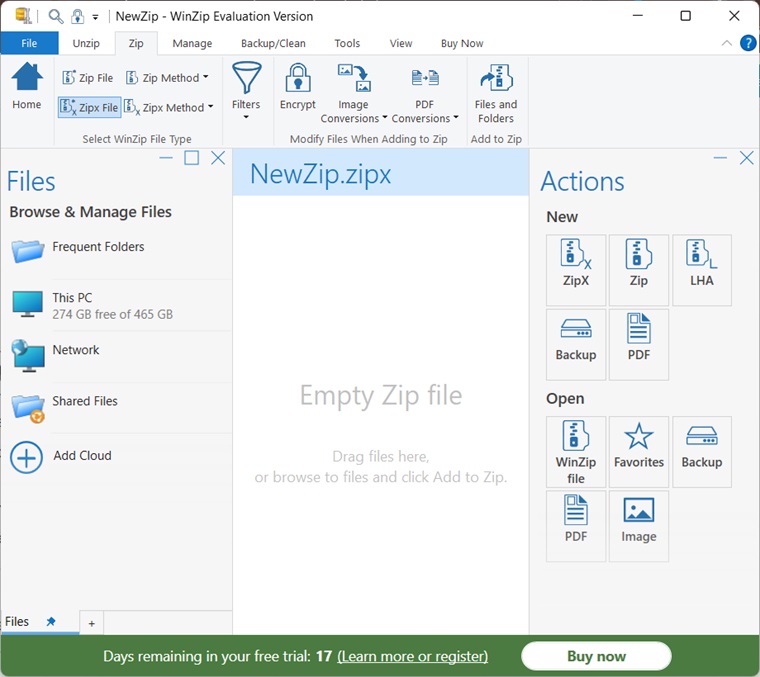Click the NewZip.zipx archive title

tap(320, 174)
